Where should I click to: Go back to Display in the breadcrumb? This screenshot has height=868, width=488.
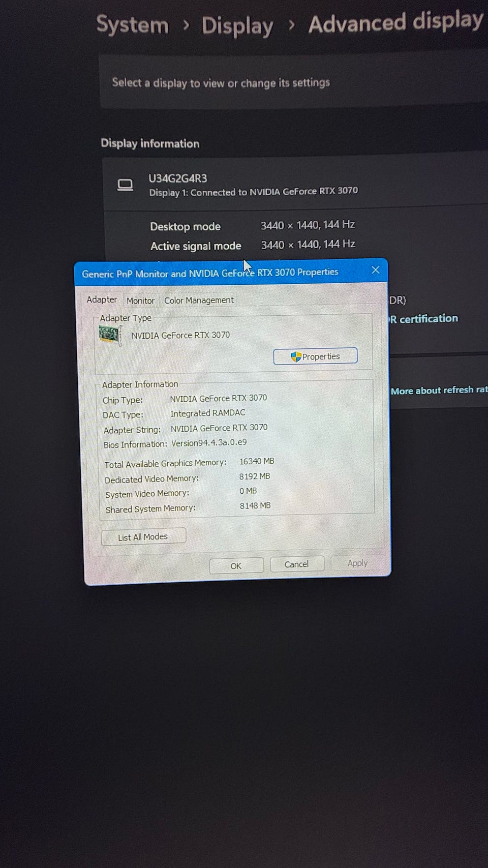pos(237,25)
